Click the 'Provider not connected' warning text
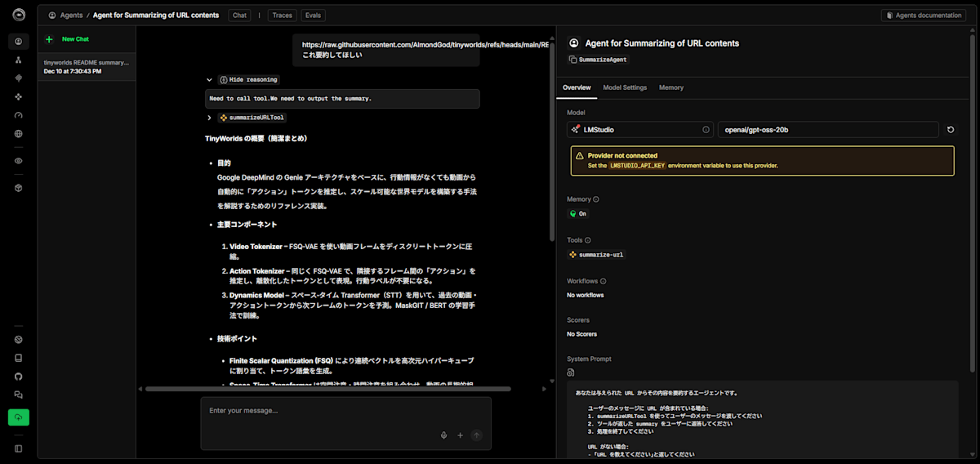The image size is (980, 464). 622,155
